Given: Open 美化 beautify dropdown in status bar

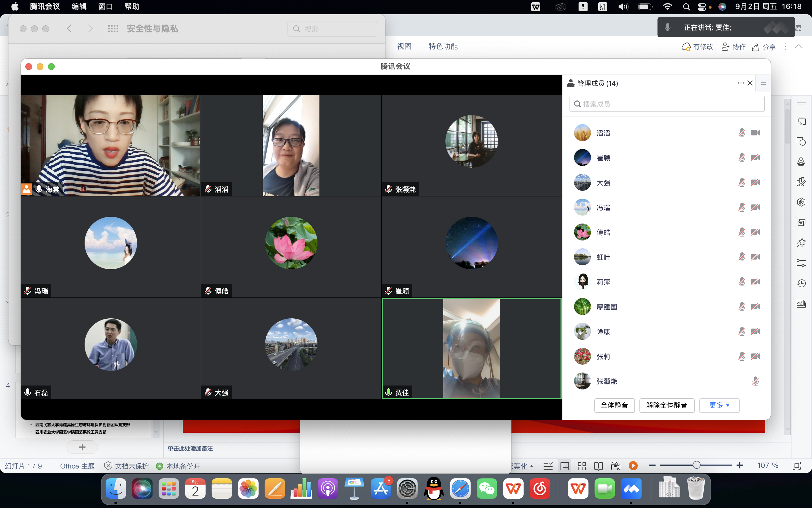Looking at the screenshot, I should (x=522, y=466).
